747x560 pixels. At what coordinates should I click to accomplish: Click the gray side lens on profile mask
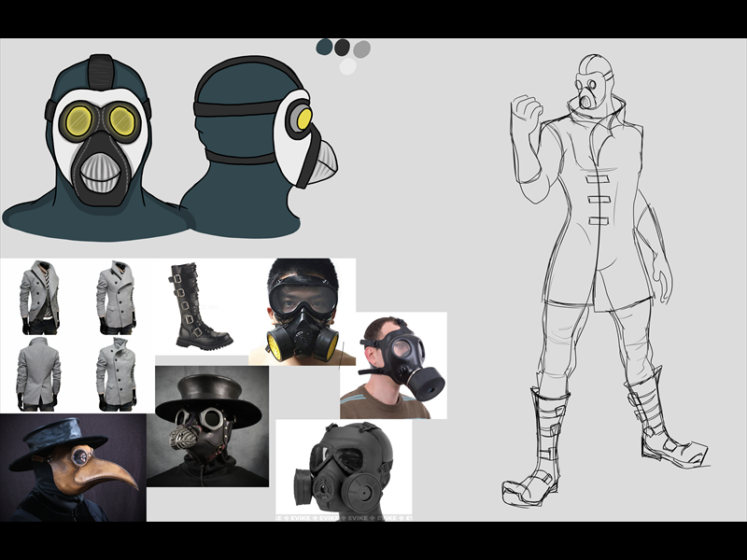302,119
